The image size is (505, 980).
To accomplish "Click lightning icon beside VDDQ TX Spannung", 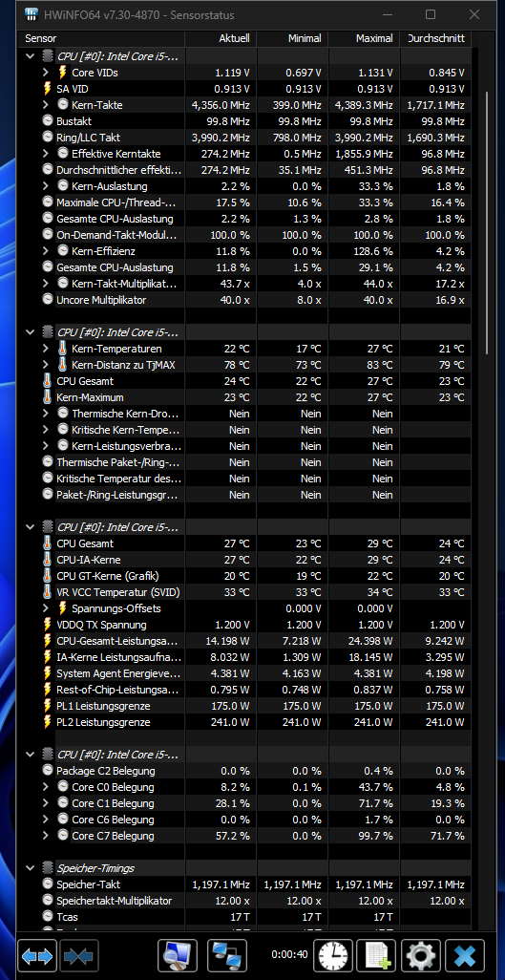I will [48, 625].
